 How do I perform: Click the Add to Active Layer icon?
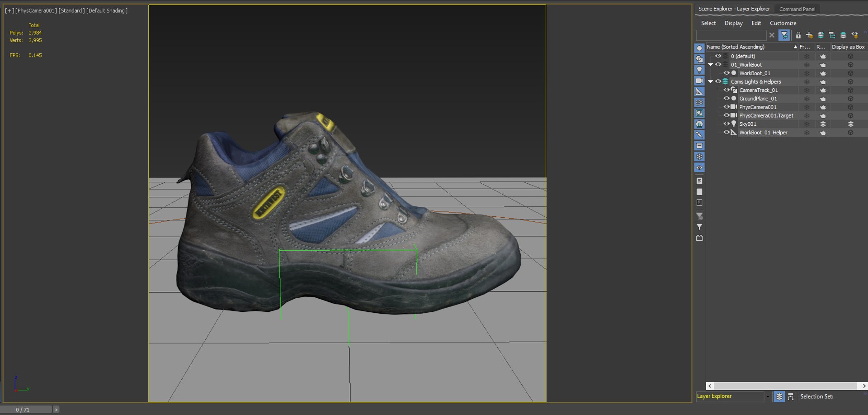[x=821, y=35]
